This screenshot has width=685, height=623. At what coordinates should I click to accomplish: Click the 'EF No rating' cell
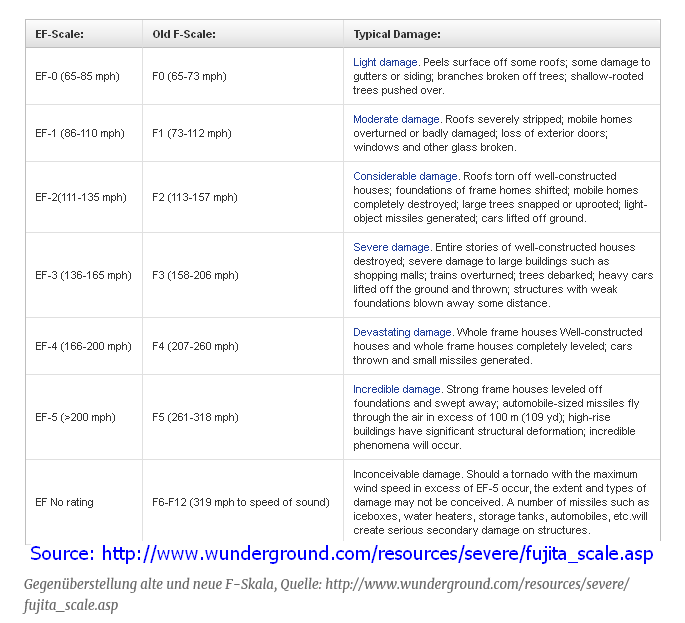64,502
